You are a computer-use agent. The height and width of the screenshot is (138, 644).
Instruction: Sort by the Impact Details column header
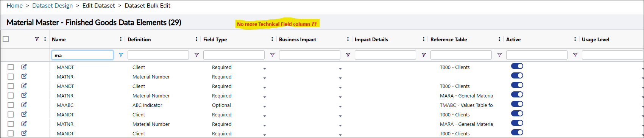(x=371, y=39)
